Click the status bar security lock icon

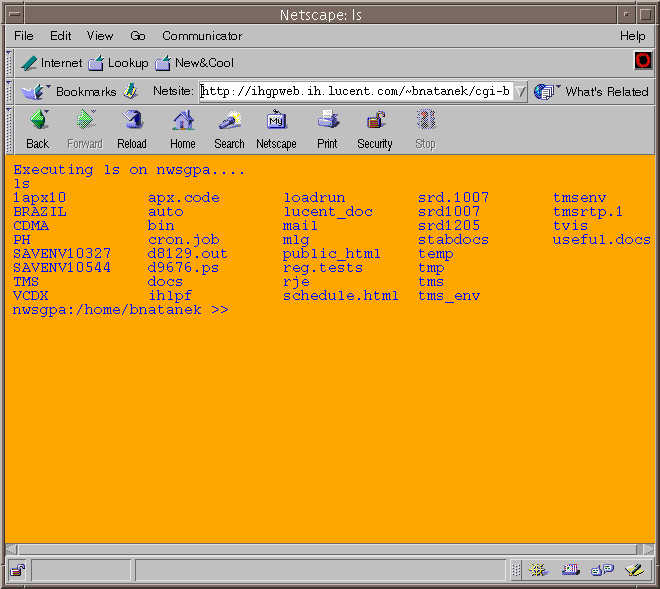(18, 570)
